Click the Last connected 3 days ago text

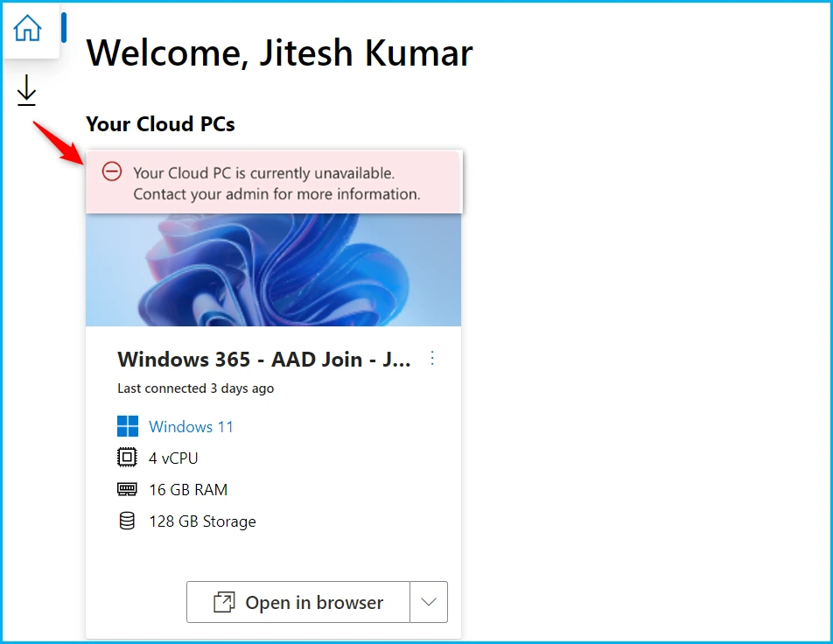(x=195, y=388)
